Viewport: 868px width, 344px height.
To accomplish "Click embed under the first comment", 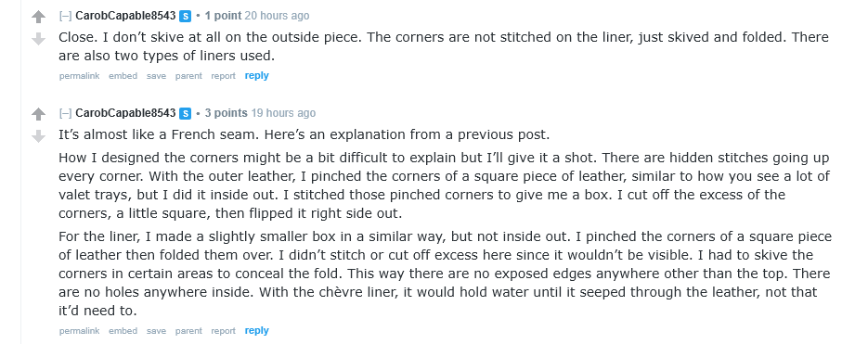I will (123, 76).
